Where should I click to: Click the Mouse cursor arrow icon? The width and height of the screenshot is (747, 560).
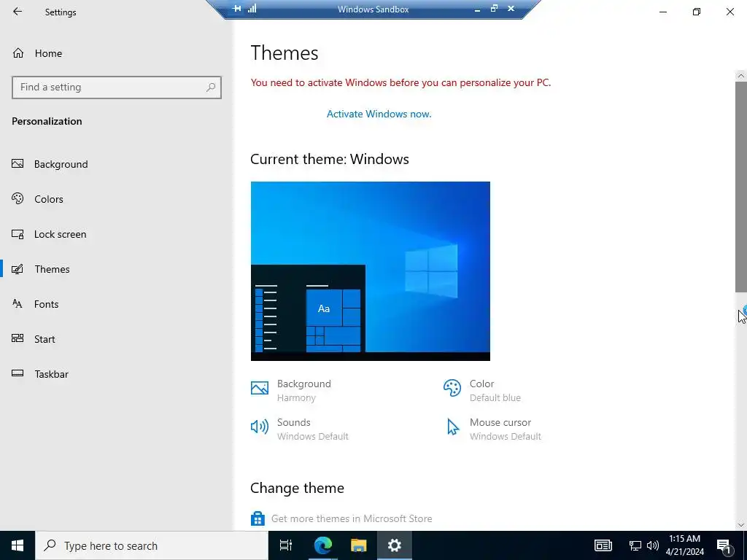[452, 427]
